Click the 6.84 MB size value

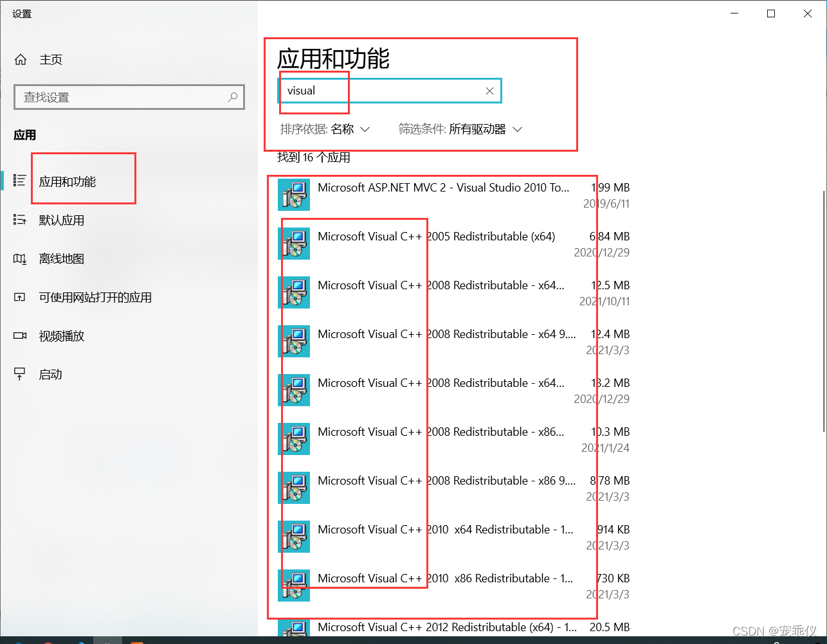(610, 237)
